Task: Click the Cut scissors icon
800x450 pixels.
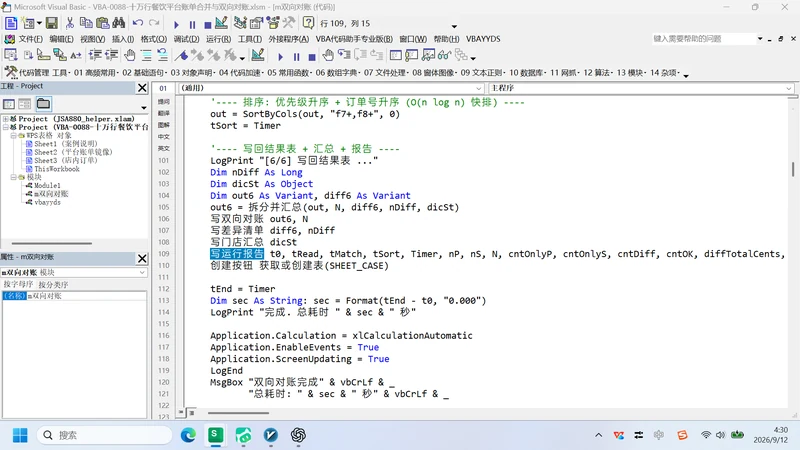Action: click(x=70, y=23)
